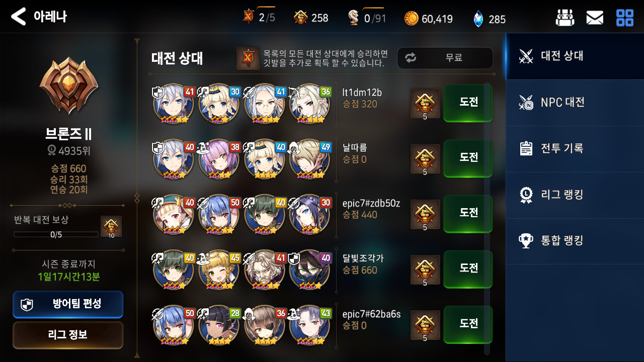Image resolution: width=644 pixels, height=362 pixels.
Task: Switch to the NPC 대전 tab
Action: 575,103
